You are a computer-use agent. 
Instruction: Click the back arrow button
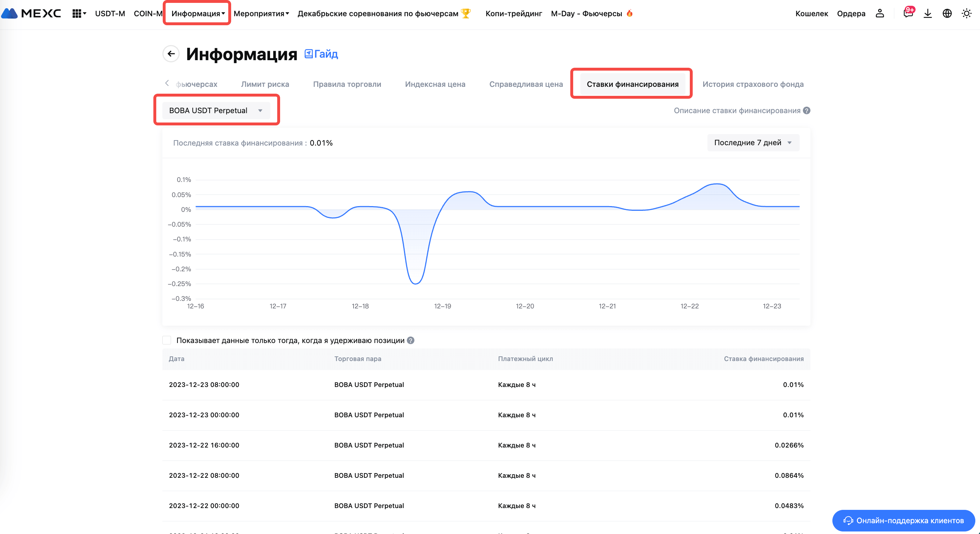171,54
